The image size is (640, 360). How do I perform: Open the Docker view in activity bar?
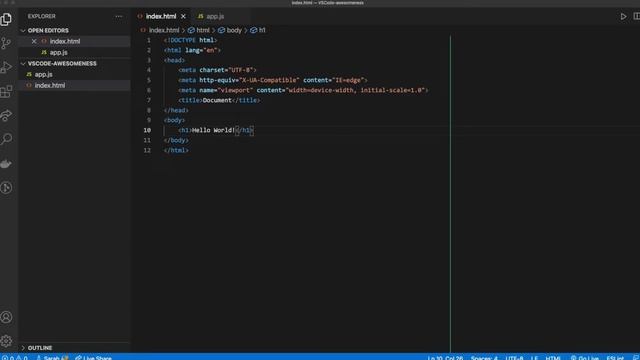pos(6,164)
